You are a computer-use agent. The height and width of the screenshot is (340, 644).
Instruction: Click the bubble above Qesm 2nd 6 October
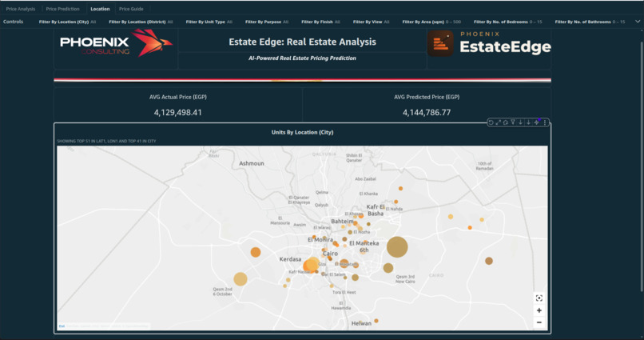click(x=241, y=278)
